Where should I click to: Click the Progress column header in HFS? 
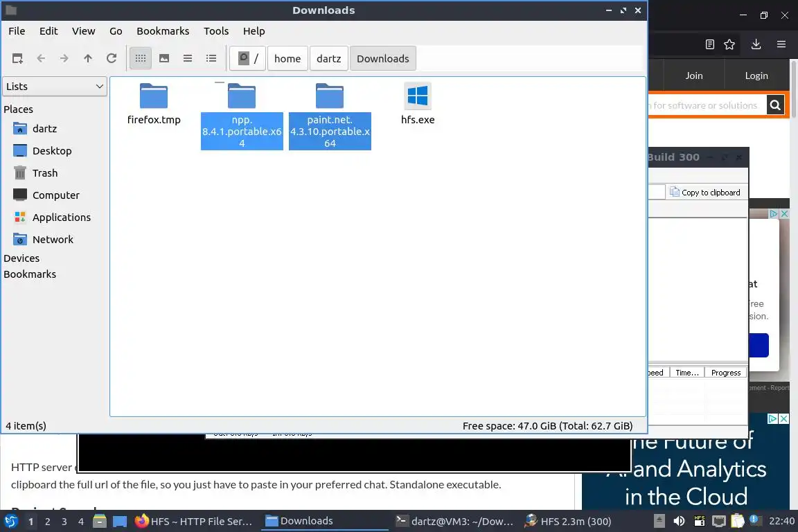pyautogui.click(x=726, y=373)
